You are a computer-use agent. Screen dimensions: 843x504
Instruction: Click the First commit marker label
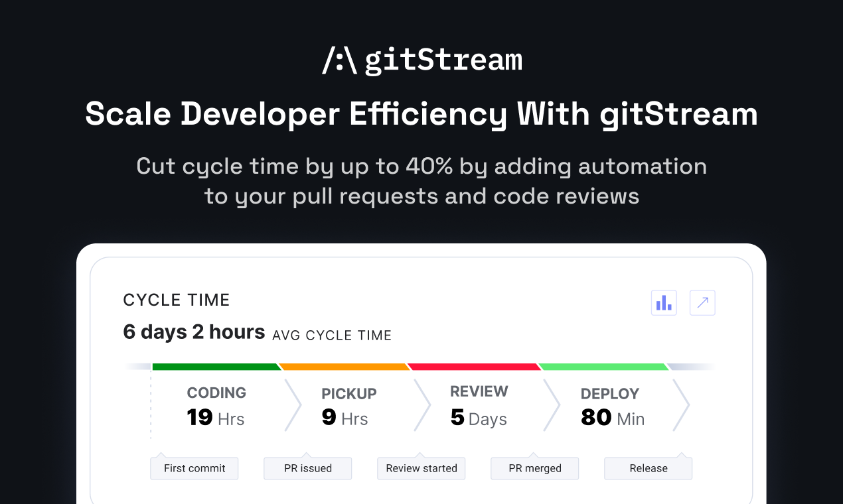coord(194,468)
